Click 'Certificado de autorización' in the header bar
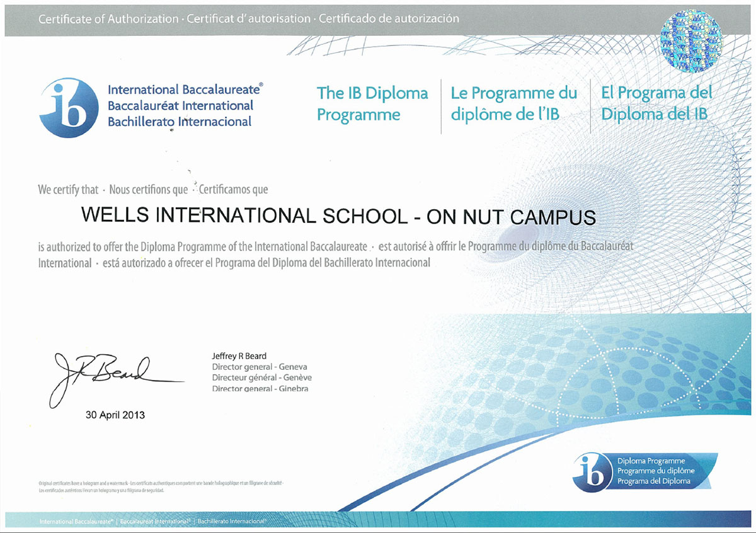The height and width of the screenshot is (533, 756). click(389, 18)
